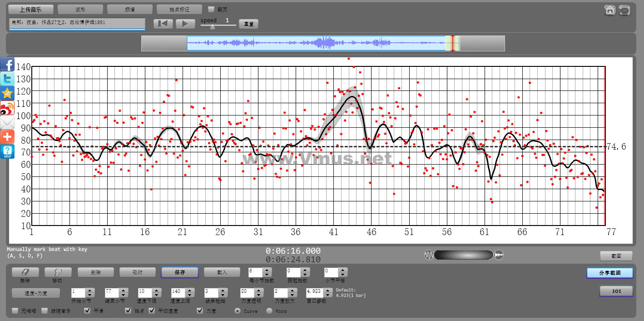Select the eraser (擦除) tool
The image size is (644, 321).
click(x=25, y=272)
